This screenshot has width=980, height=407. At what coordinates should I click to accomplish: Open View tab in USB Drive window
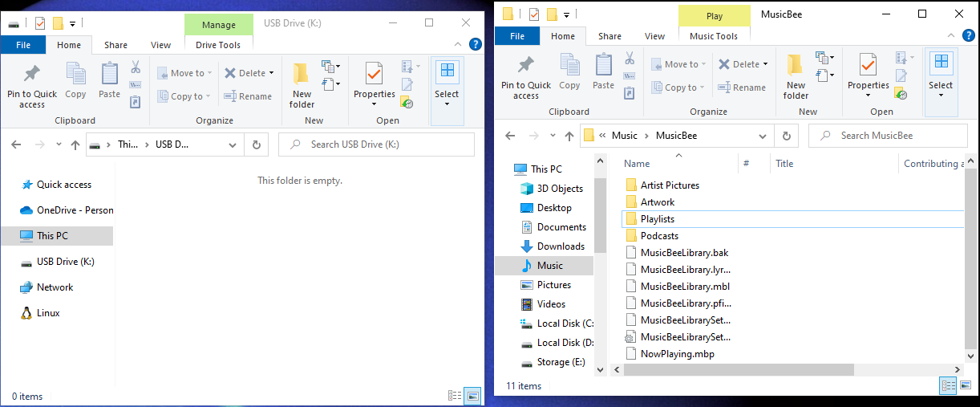(x=161, y=45)
